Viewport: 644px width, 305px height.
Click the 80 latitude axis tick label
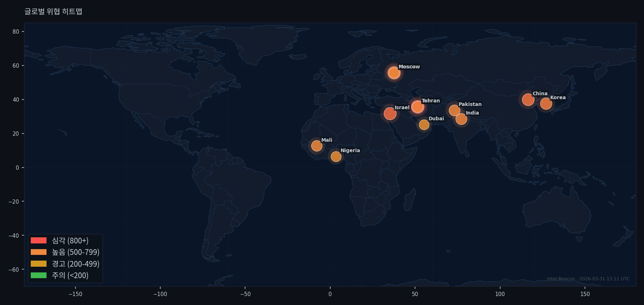tap(16, 32)
